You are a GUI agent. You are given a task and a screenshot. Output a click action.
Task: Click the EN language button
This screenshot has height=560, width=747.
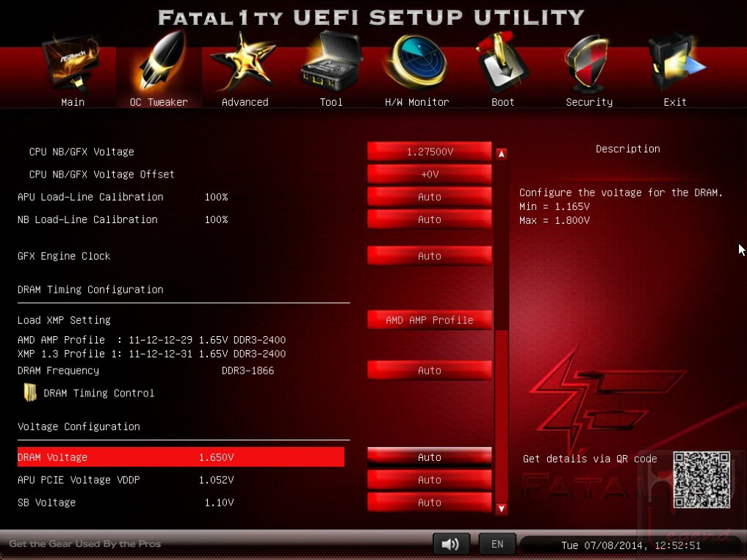pyautogui.click(x=497, y=544)
